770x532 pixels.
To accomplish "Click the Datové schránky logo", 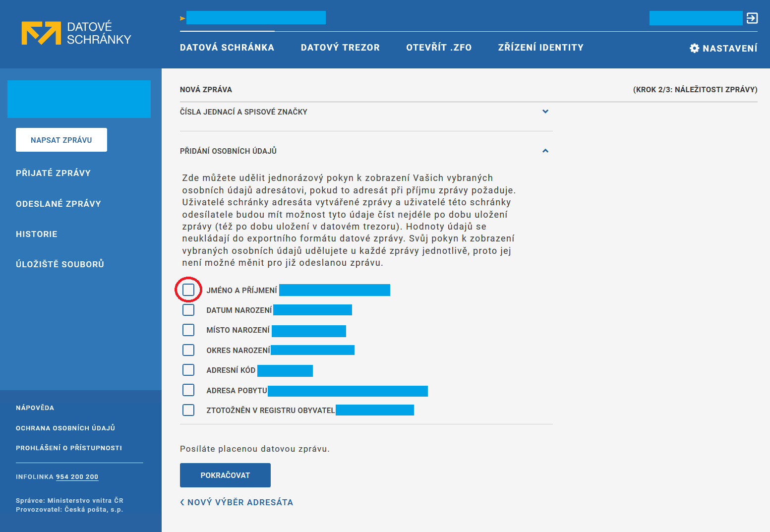I will click(x=76, y=33).
